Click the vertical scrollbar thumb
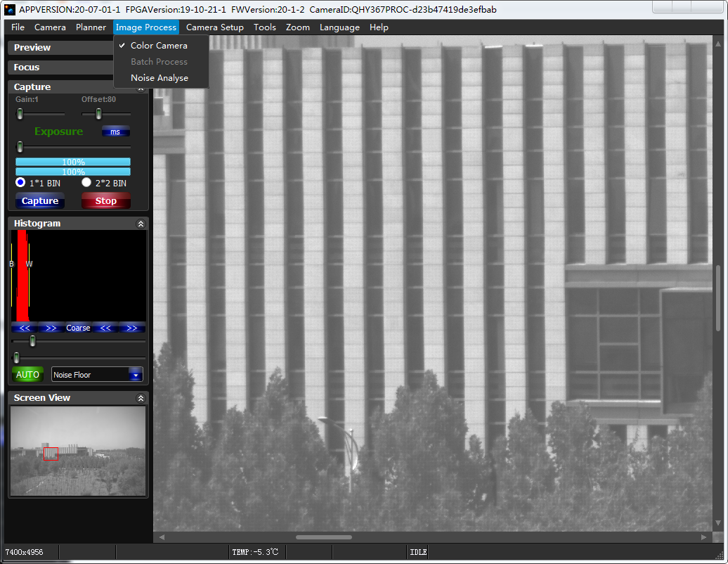 [x=718, y=297]
